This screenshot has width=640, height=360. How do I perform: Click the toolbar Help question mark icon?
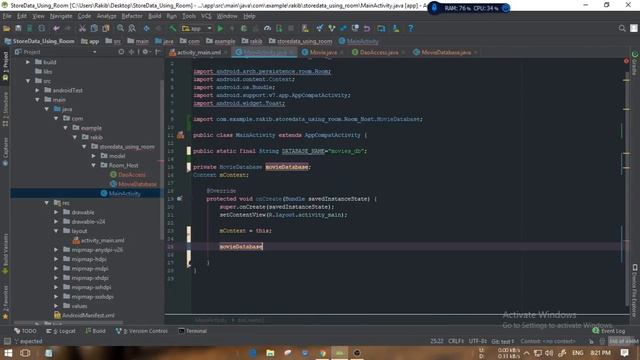(411, 28)
